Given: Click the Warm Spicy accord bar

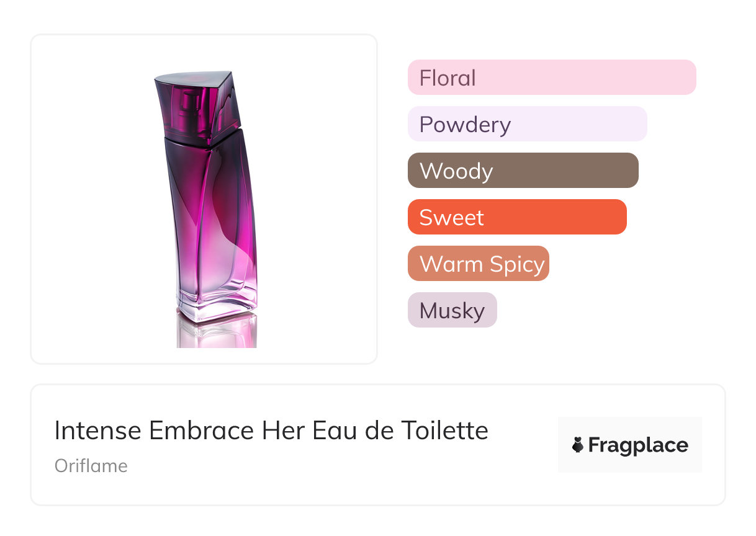Looking at the screenshot, I should (478, 264).
